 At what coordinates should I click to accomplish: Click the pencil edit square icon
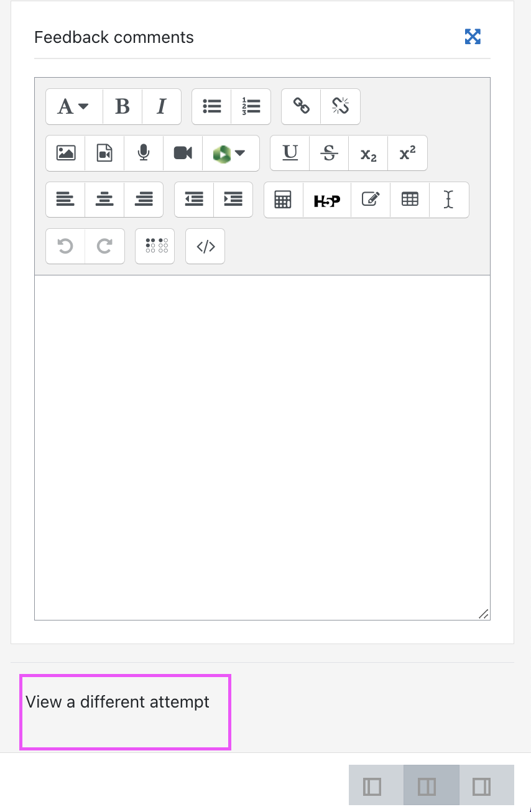(x=371, y=200)
